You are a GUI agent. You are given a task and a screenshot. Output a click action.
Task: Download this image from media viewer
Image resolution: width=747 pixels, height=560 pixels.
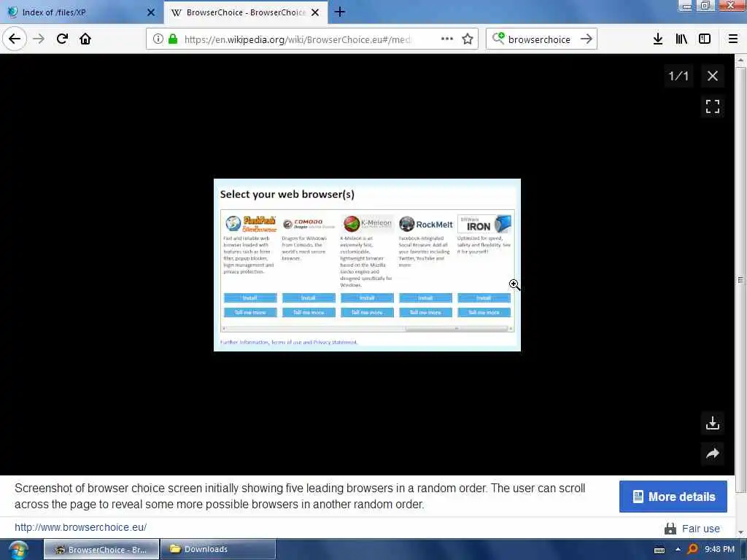click(x=712, y=423)
